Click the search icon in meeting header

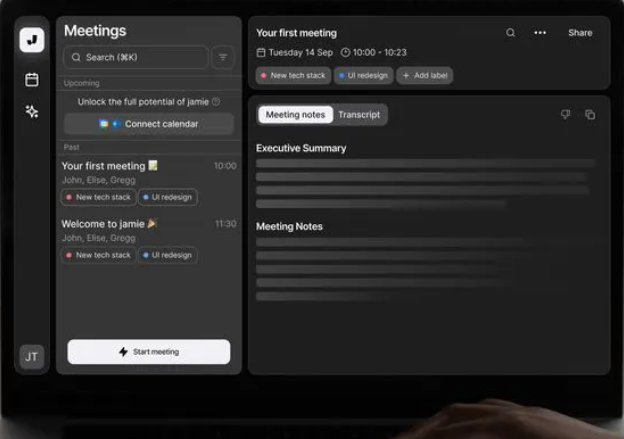[511, 33]
